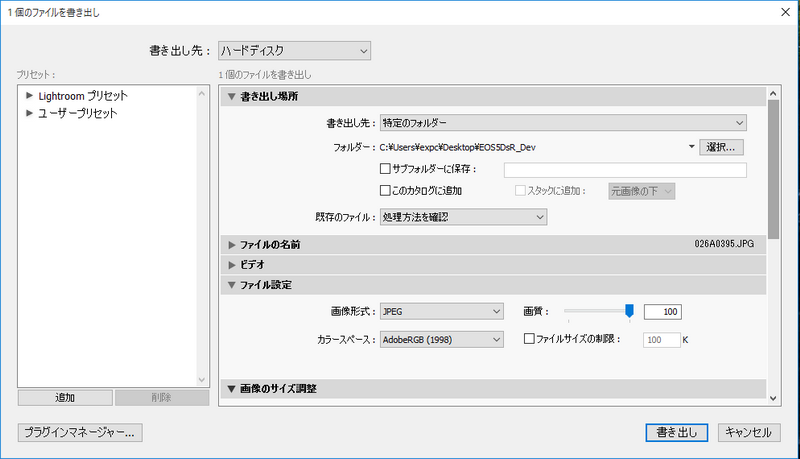Screen dimensions: 800x459
Task: Open the folder path history arrow
Action: (x=691, y=147)
